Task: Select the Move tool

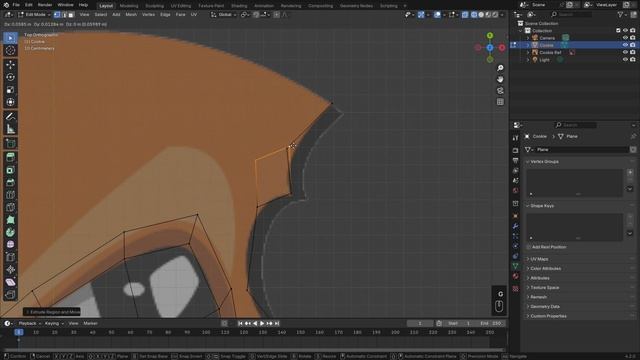Action: (10, 64)
